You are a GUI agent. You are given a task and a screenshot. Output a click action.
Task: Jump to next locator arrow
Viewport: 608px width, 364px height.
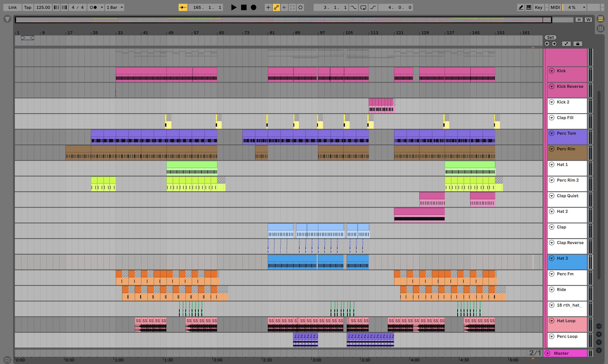tap(554, 44)
